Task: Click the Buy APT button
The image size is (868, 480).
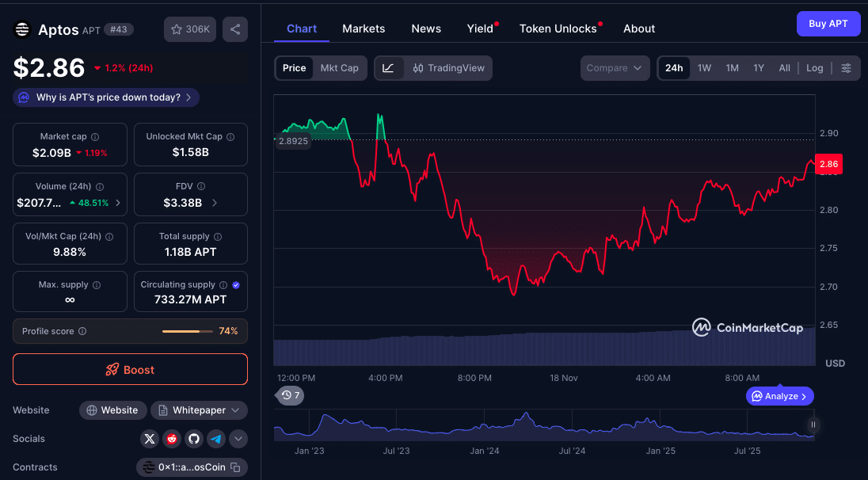Action: (828, 24)
